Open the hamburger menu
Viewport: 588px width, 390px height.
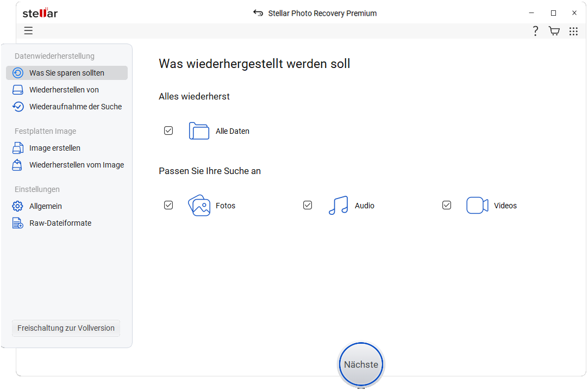pos(28,31)
